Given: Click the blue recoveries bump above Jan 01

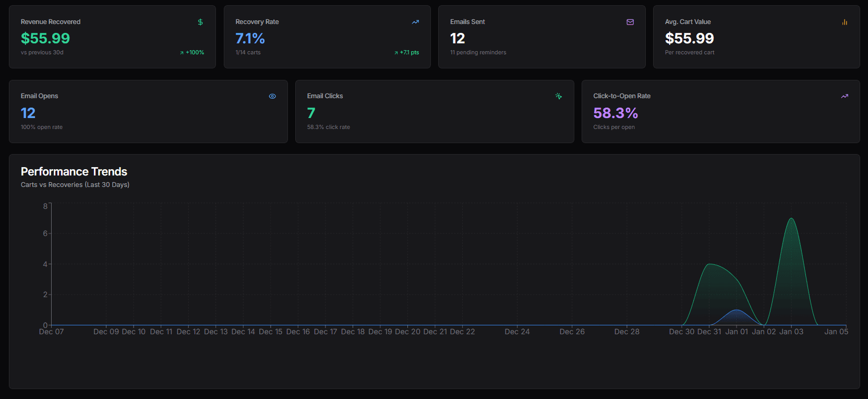Looking at the screenshot, I should (x=737, y=311).
